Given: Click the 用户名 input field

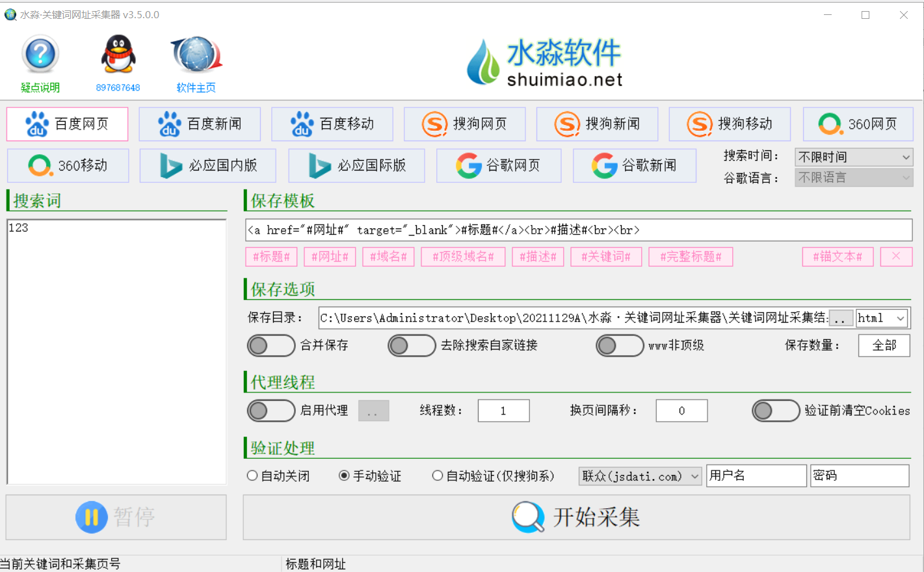Looking at the screenshot, I should (756, 476).
